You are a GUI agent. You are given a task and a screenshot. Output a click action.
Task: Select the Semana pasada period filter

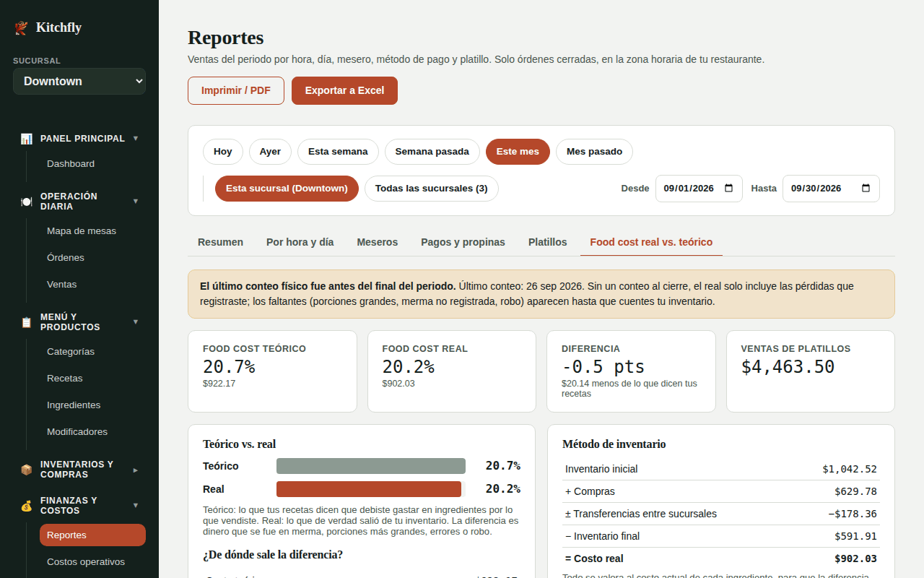pyautogui.click(x=432, y=152)
